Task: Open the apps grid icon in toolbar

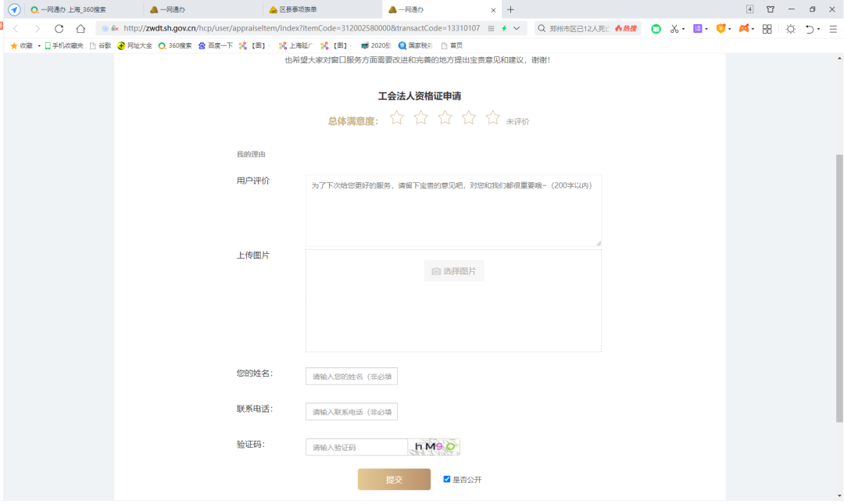Action: [767, 29]
